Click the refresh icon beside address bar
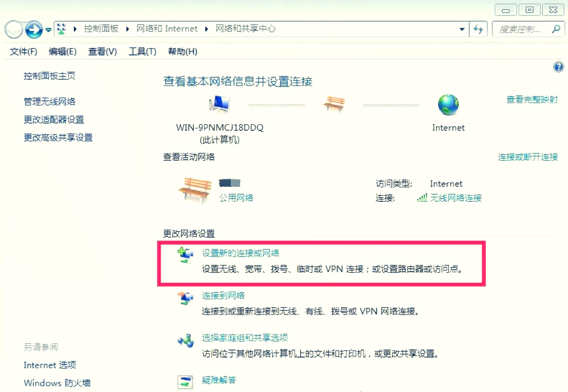 click(478, 29)
